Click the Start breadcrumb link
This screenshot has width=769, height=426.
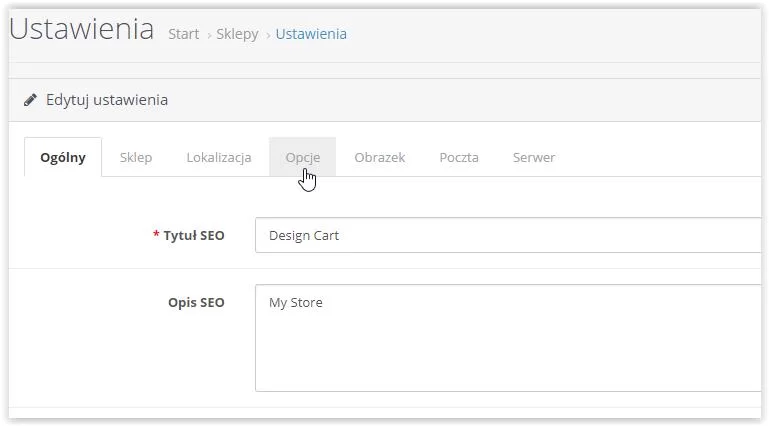coord(184,34)
